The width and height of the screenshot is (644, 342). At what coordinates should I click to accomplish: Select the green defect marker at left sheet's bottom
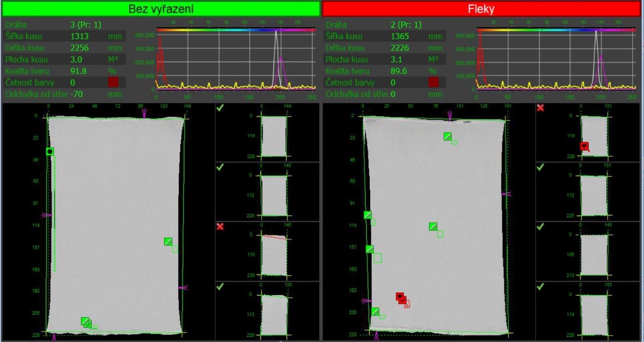[x=85, y=321]
